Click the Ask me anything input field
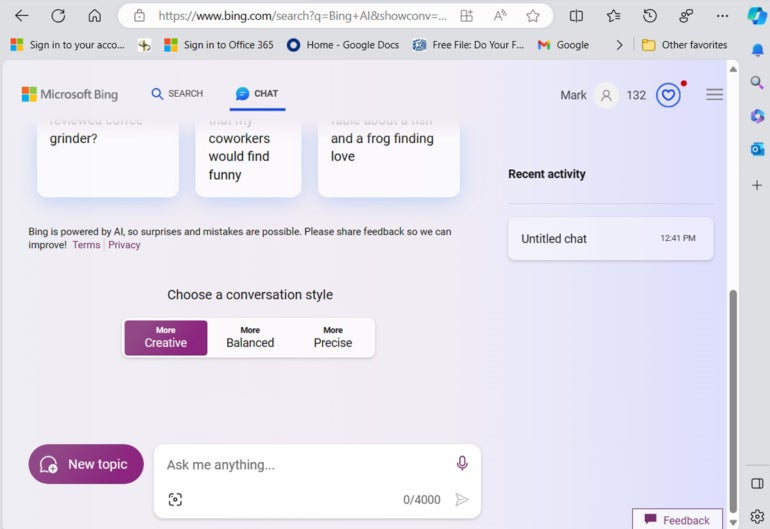The image size is (770, 529). pos(300,464)
